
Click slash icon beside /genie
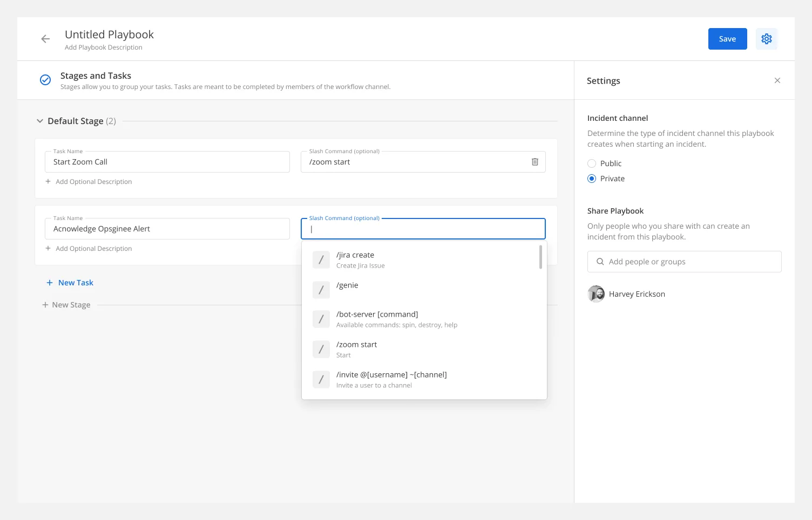point(321,290)
